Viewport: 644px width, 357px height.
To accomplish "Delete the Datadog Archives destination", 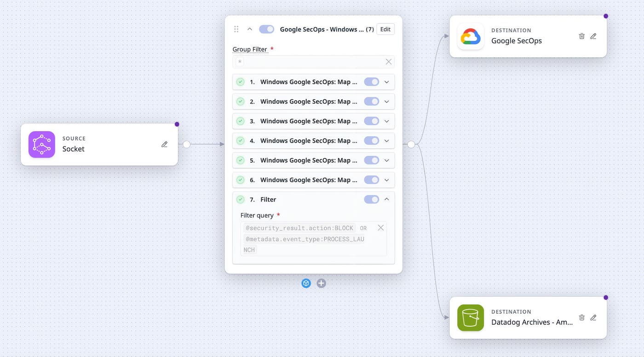I will tap(582, 317).
